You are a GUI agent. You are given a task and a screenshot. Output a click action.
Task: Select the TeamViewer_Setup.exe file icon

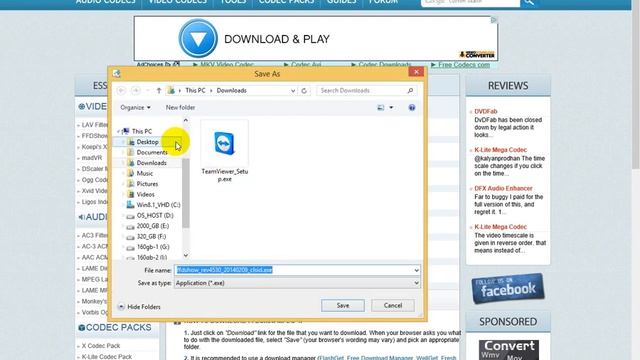click(x=224, y=144)
